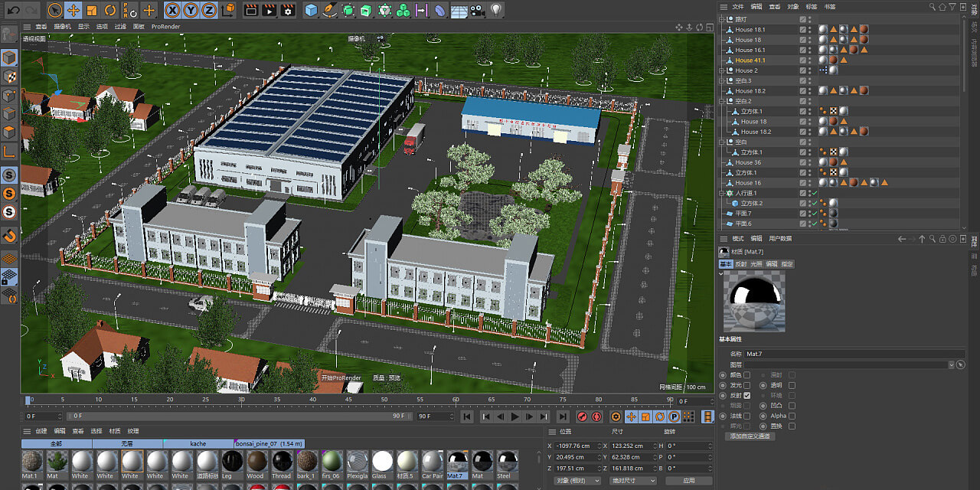The image size is (980, 490).
Task: Open the 对象(相对) coordinate dropdown
Action: click(x=577, y=480)
